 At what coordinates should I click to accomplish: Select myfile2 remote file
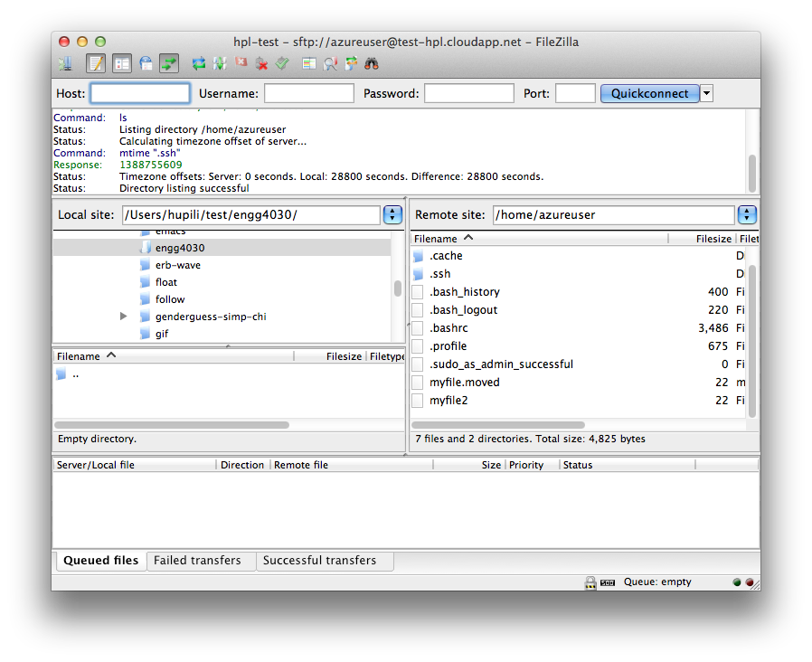pyautogui.click(x=578, y=401)
